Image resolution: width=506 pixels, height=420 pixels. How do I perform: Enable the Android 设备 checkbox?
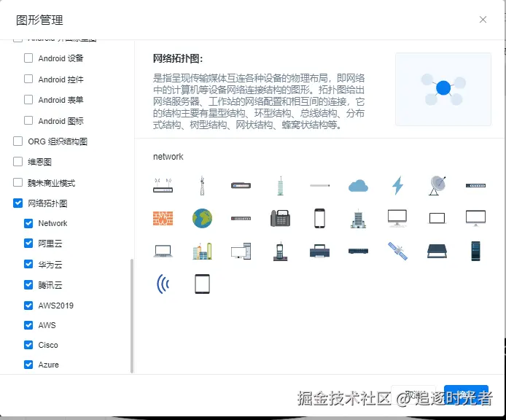pos(28,58)
